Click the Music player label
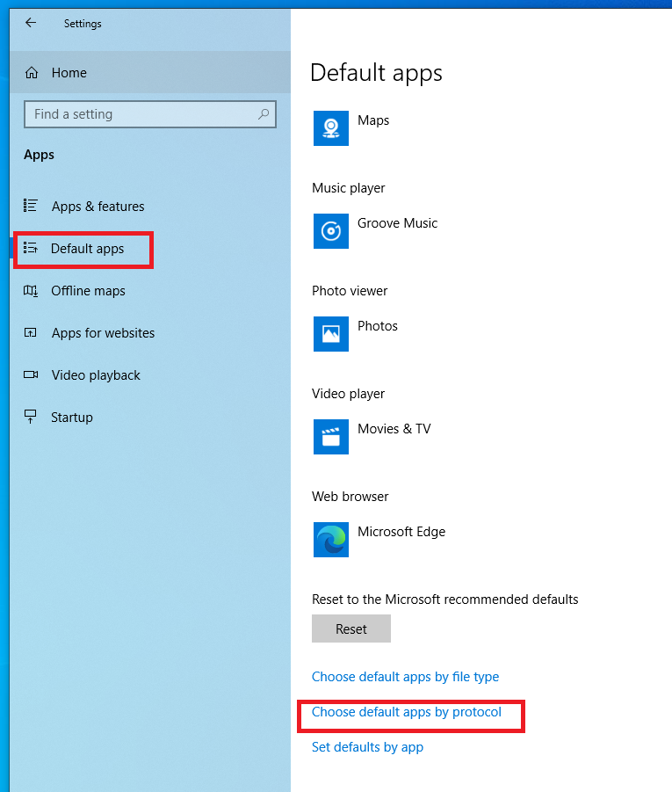This screenshot has height=792, width=672. [349, 188]
